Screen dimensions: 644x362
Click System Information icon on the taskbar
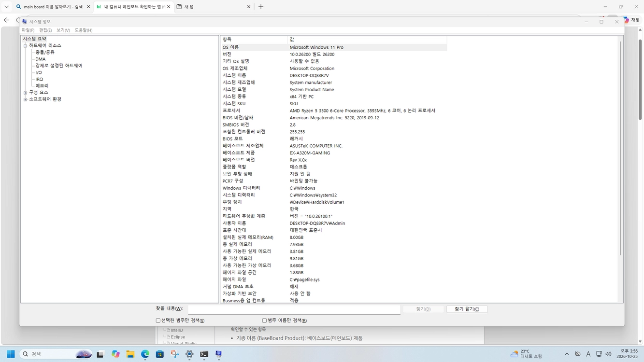coord(219,354)
